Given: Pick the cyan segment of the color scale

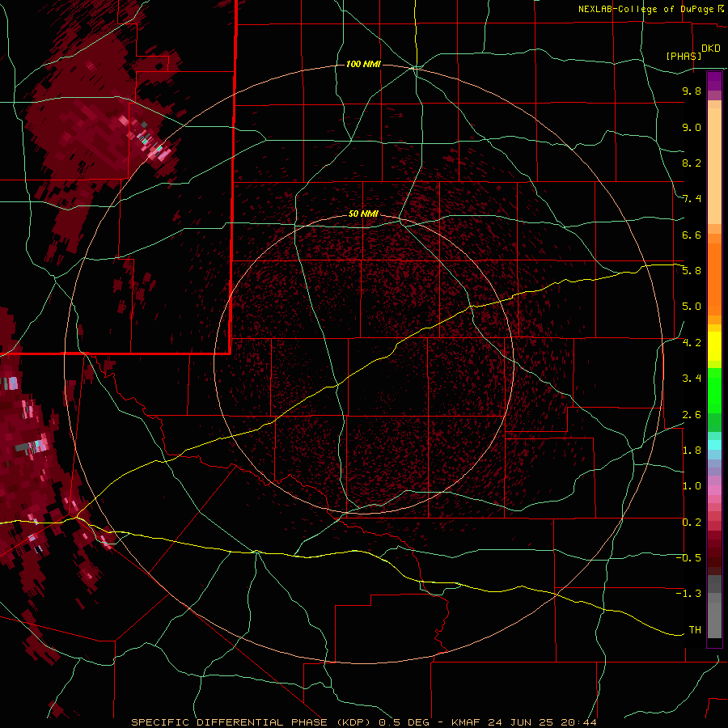Looking at the screenshot, I should coord(714,445).
